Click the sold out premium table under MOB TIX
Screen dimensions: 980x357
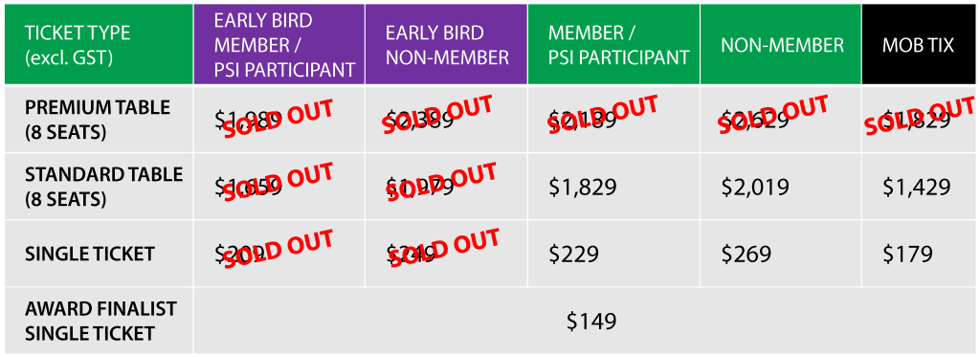[919, 117]
